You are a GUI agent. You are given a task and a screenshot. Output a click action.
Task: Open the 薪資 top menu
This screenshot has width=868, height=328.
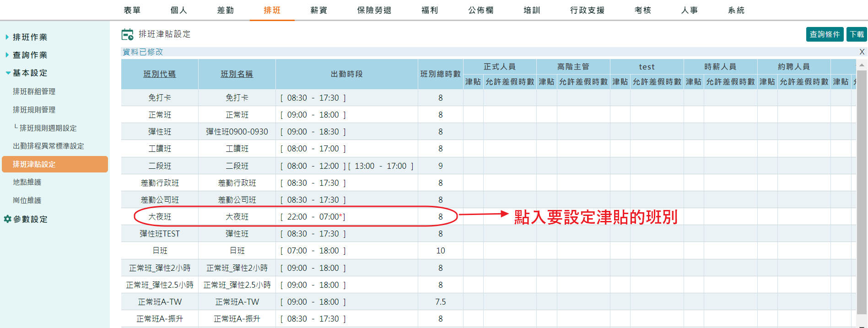(x=319, y=10)
